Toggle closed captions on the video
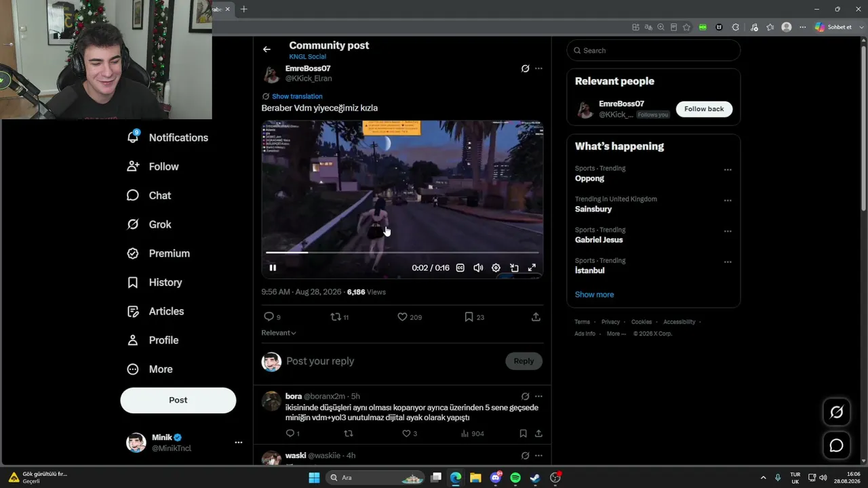The height and width of the screenshot is (488, 868). coord(460,268)
